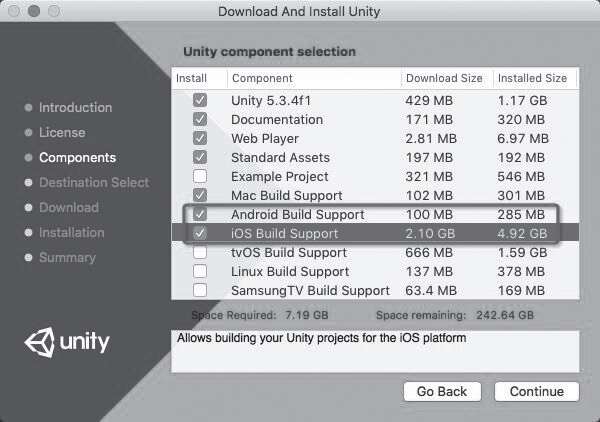Viewport: 600px width, 422px height.
Task: Select the Summary step in sidebar
Action: [67, 257]
